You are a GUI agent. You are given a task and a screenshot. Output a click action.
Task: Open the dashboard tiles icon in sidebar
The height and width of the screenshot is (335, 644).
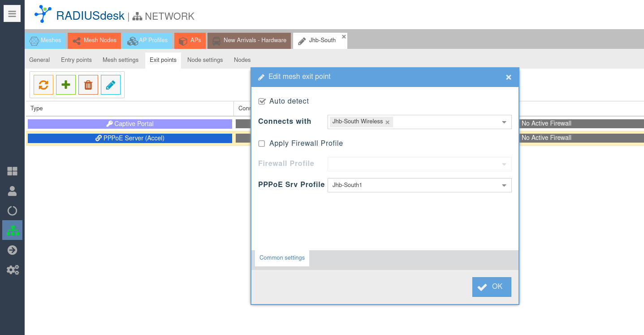pyautogui.click(x=12, y=171)
